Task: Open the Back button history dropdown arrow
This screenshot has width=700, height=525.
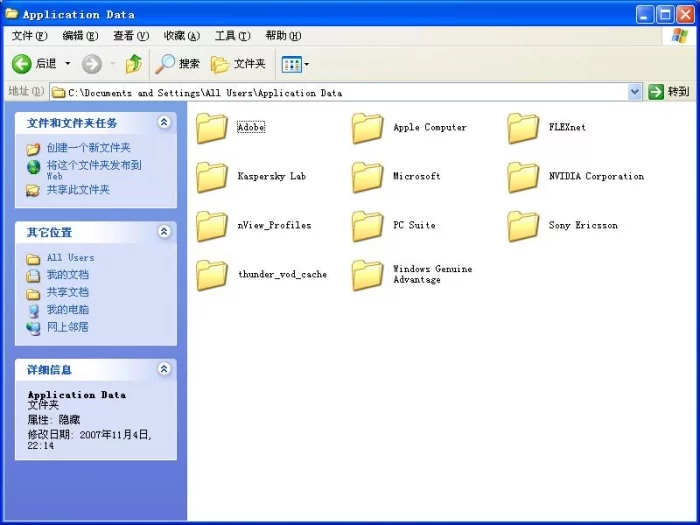Action: (68, 64)
